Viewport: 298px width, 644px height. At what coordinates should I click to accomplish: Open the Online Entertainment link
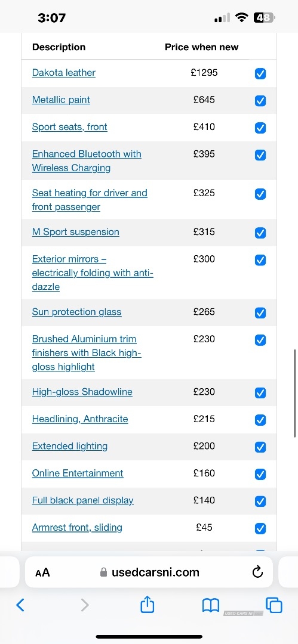pyautogui.click(x=78, y=473)
